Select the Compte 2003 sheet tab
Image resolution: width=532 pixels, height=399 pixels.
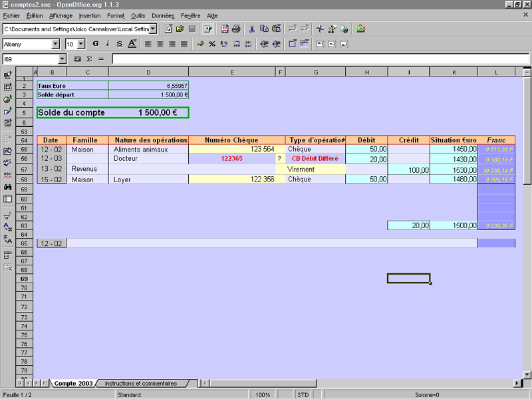click(x=73, y=384)
